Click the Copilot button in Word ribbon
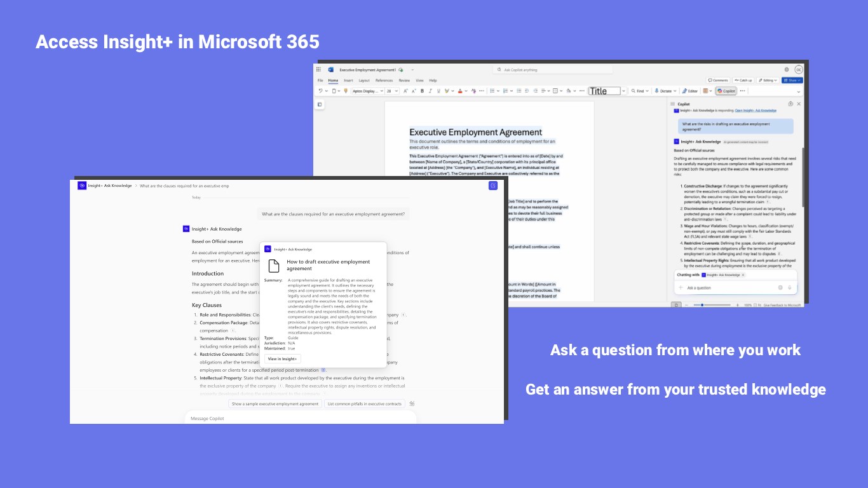The height and width of the screenshot is (488, 868). click(726, 91)
